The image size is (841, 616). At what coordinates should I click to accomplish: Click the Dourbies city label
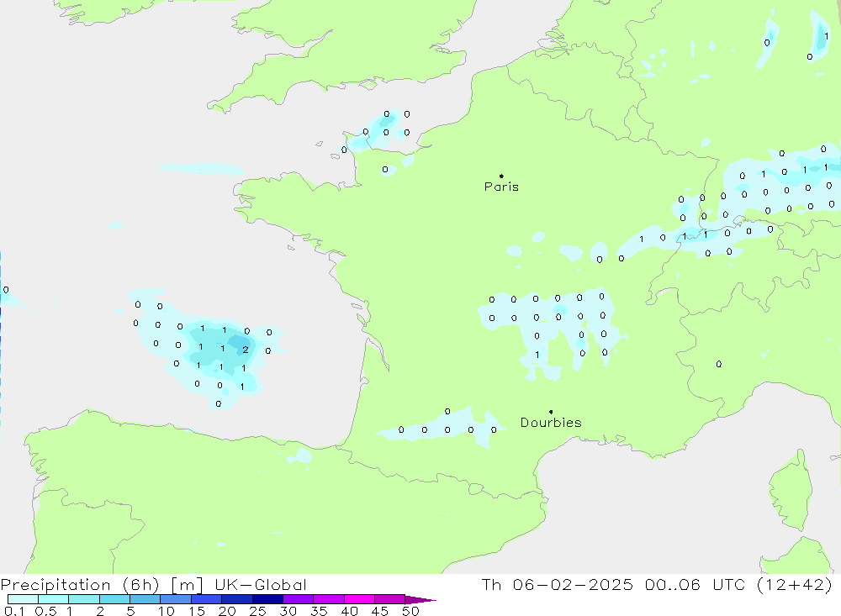click(x=551, y=423)
